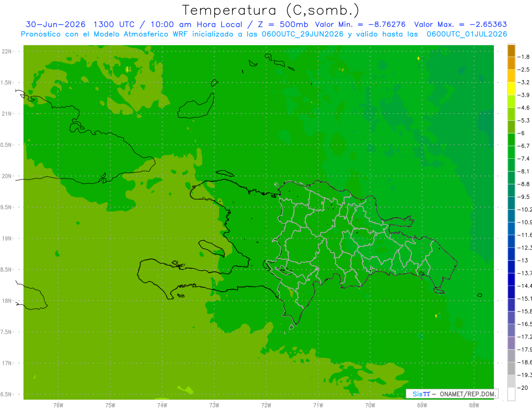Click the '-8.8' color scale value

click(x=524, y=184)
